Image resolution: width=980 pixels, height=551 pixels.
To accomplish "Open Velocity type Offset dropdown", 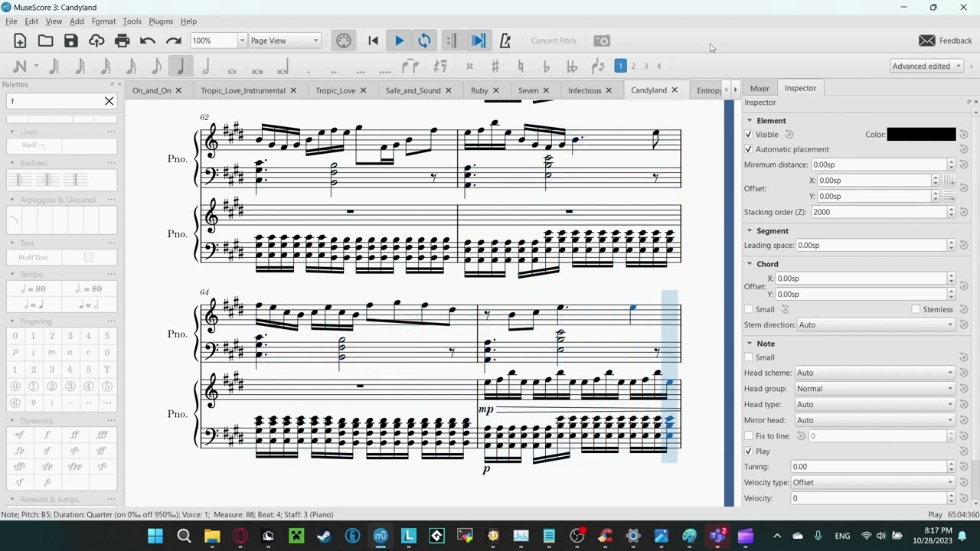I will click(x=872, y=483).
